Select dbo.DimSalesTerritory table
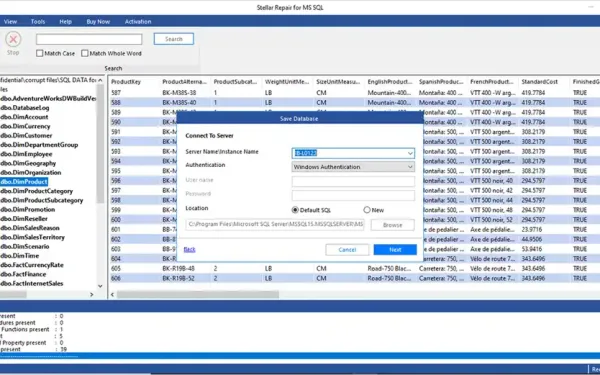Screen dimensions: 600x375 point(33,237)
